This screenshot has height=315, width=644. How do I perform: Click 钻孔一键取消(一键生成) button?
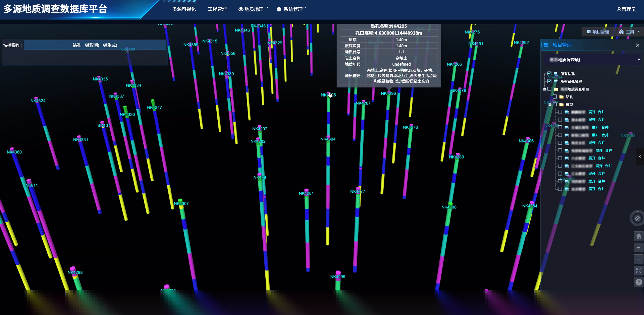pyautogui.click(x=95, y=45)
